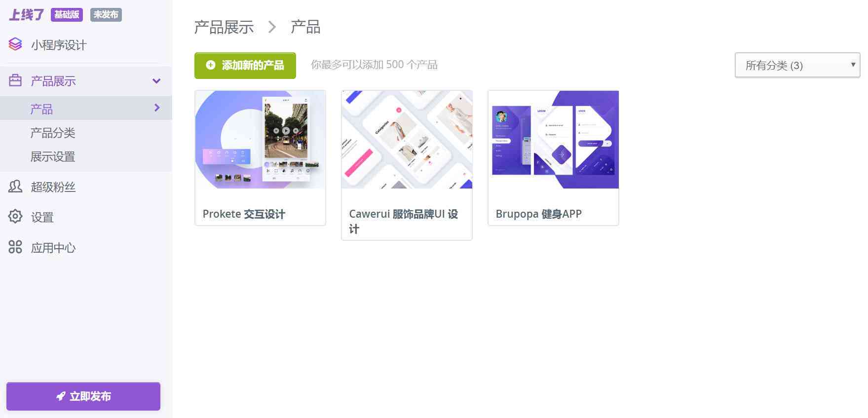Click the 产品展示 breadcrumb link
The height and width of the screenshot is (418, 868).
click(x=224, y=27)
